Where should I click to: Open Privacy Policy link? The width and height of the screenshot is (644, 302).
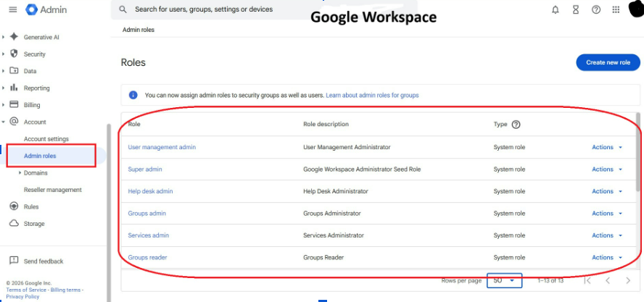(22, 297)
